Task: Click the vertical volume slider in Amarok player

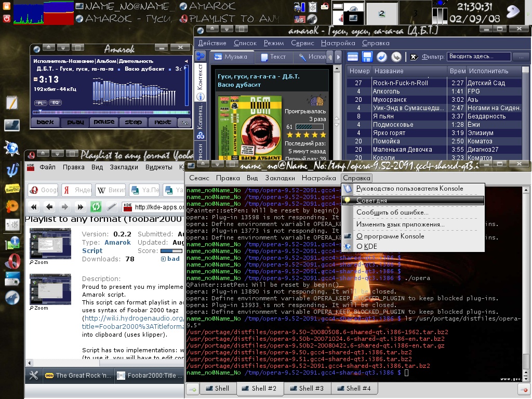Action: pyautogui.click(x=186, y=86)
